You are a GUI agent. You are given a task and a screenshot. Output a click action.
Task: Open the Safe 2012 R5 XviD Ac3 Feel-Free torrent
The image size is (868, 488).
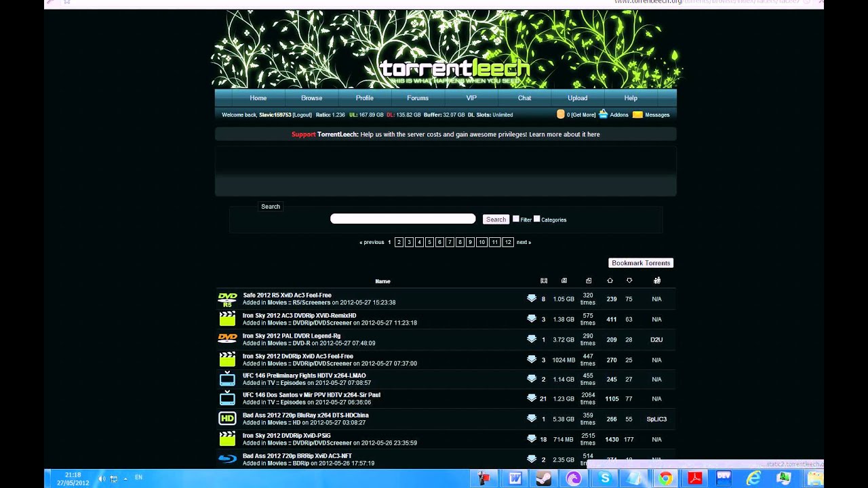287,296
